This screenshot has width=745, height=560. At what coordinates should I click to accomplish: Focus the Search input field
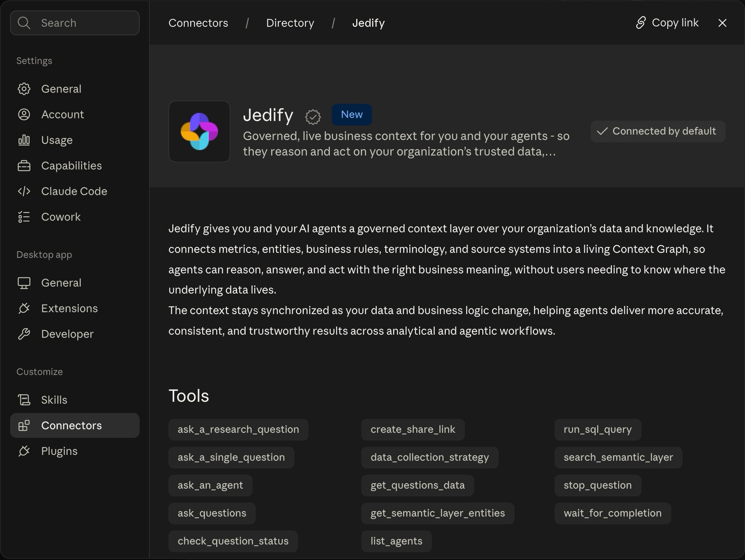pyautogui.click(x=75, y=23)
